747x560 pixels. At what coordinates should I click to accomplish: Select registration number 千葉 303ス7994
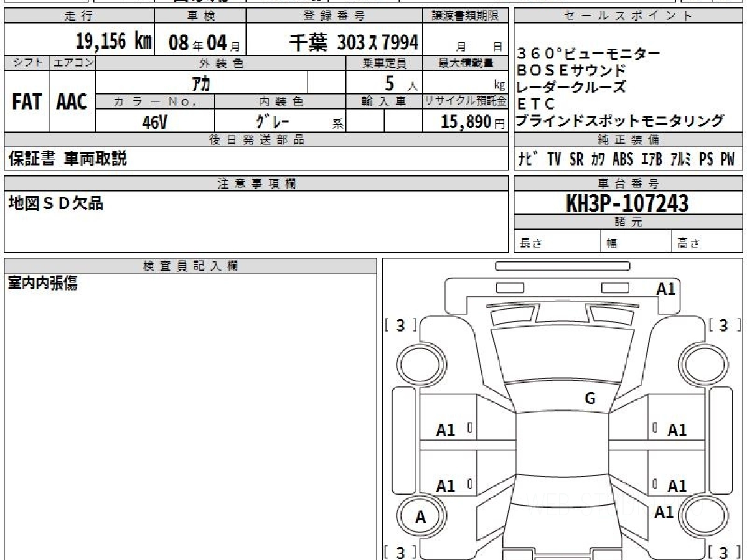pyautogui.click(x=354, y=42)
